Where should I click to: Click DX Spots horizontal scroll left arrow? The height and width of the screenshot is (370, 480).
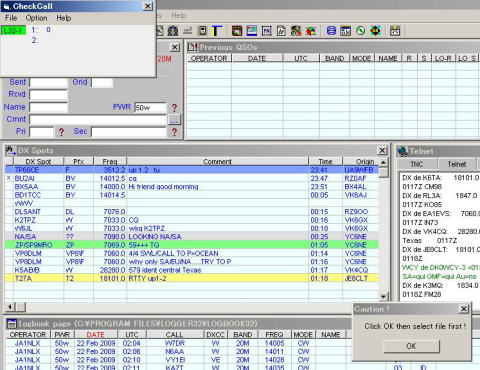(x=10, y=307)
